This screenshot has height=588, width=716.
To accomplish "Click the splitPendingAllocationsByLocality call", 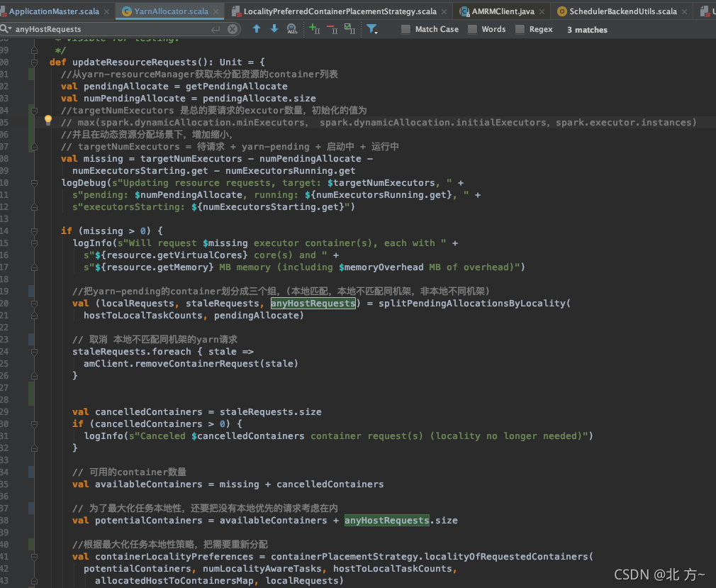I will [x=473, y=304].
